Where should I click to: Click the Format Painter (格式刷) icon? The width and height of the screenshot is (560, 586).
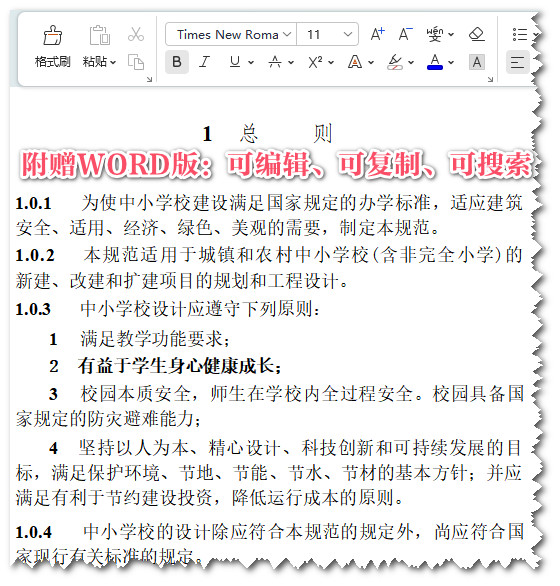coord(53,36)
